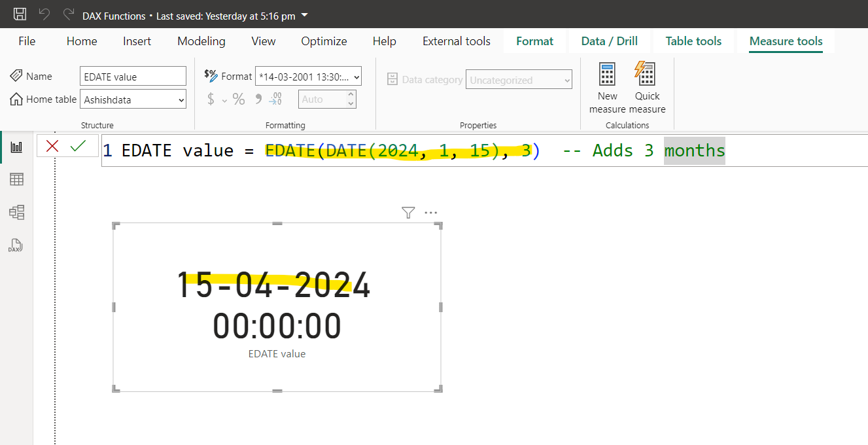Commit the formula with the checkmark

77,146
